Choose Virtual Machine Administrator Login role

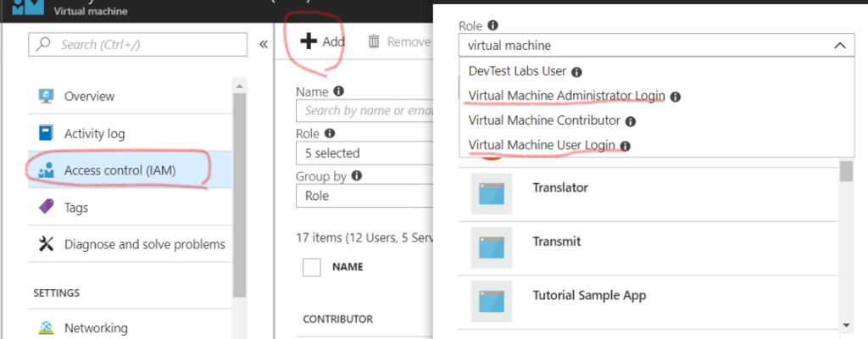566,96
